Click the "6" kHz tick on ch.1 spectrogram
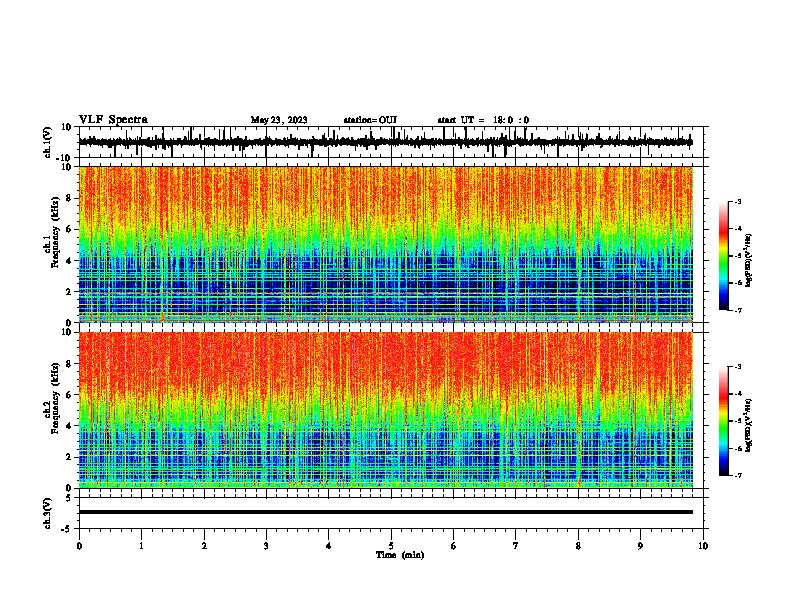Screen dimensions: 792x612 click(x=70, y=229)
